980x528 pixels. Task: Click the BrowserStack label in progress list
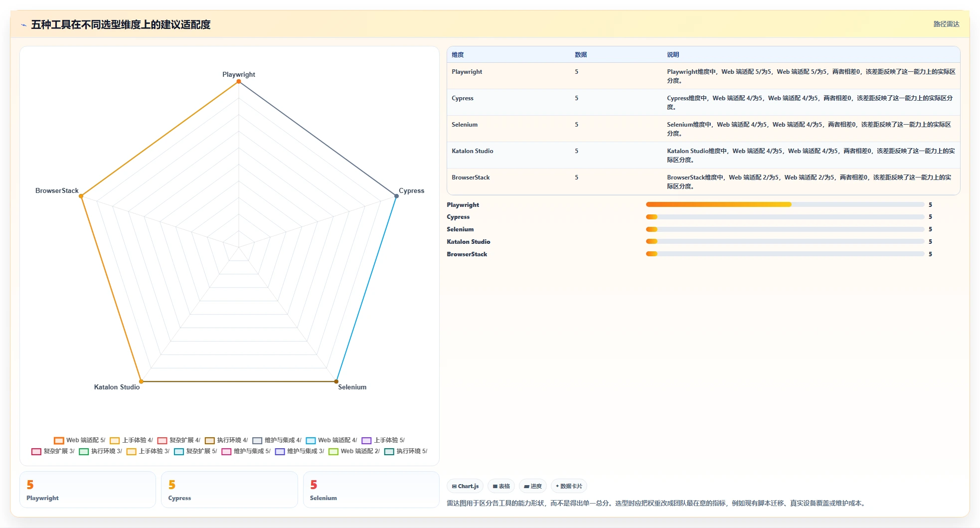(x=467, y=254)
